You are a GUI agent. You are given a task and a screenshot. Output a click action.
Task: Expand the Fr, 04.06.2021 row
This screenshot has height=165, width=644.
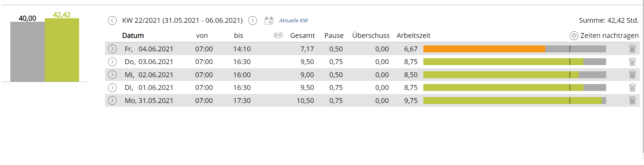112,49
